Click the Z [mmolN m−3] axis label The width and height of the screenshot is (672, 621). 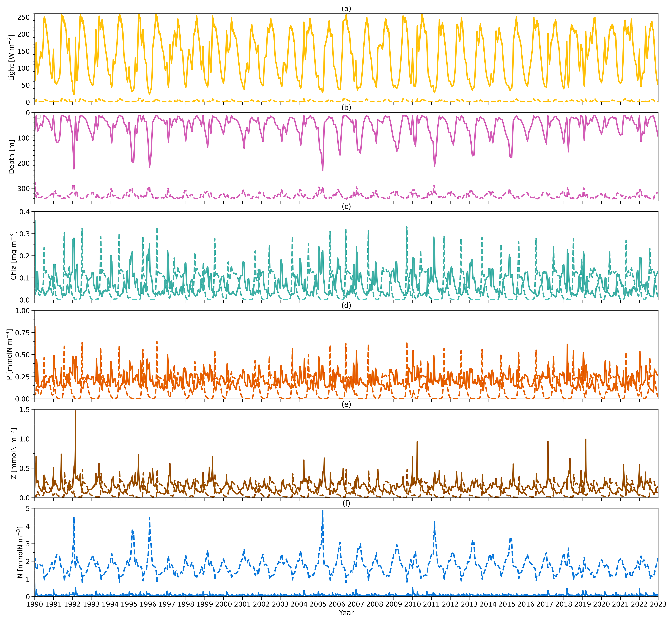pos(13,453)
